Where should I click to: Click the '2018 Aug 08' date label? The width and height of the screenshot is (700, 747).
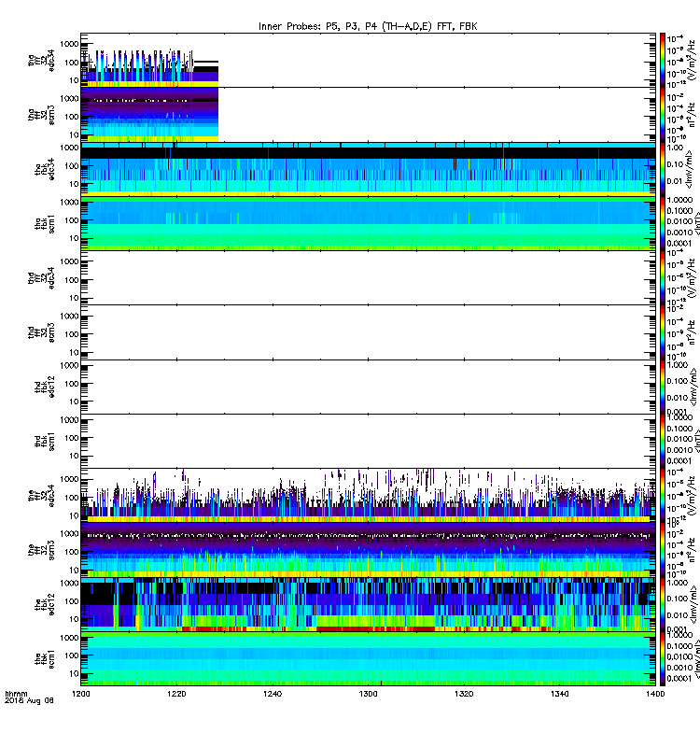(29, 701)
